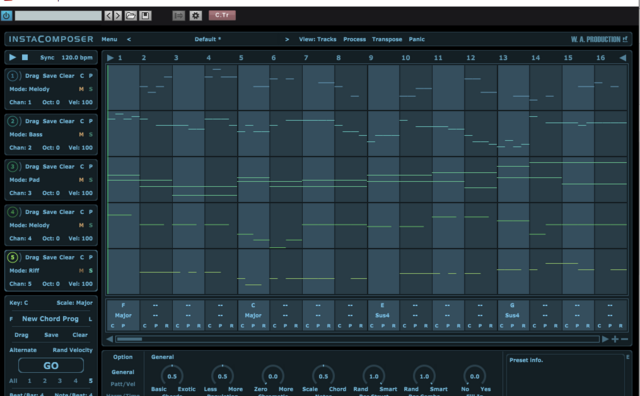Click Basic/Exotic chords knob
Viewport: 640px width, 396px height.
172,376
